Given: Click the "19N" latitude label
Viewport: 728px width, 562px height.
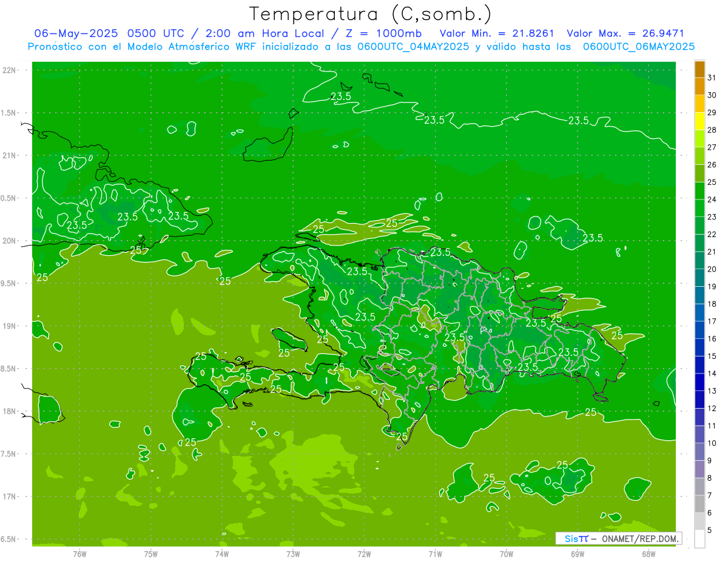Looking at the screenshot, I should click(10, 326).
